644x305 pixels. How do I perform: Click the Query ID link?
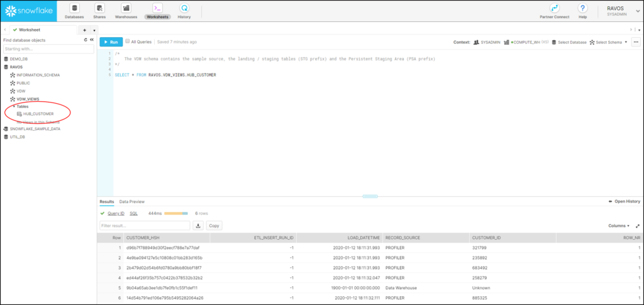pos(115,213)
